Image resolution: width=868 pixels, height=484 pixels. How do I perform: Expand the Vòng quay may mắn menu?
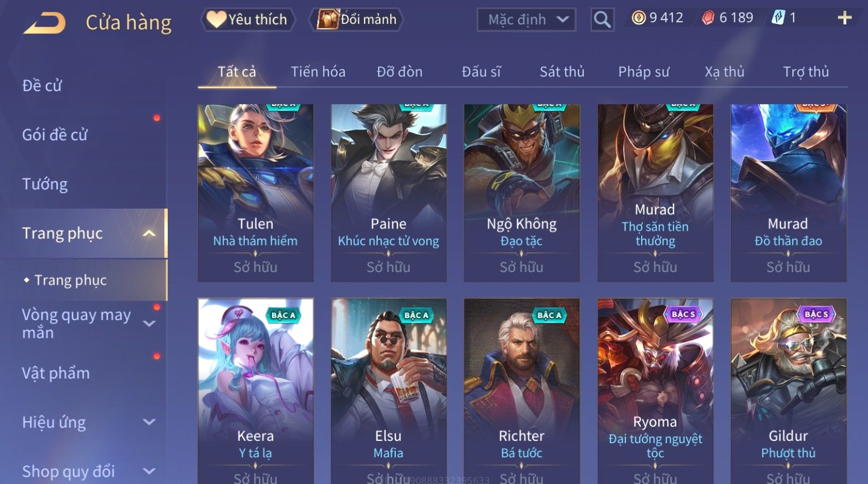coord(149,324)
